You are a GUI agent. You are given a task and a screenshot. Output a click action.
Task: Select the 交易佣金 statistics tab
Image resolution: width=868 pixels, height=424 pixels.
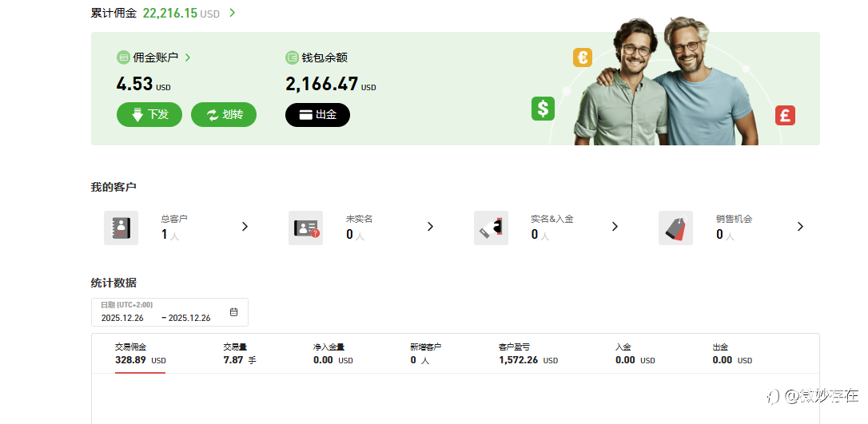tap(141, 354)
